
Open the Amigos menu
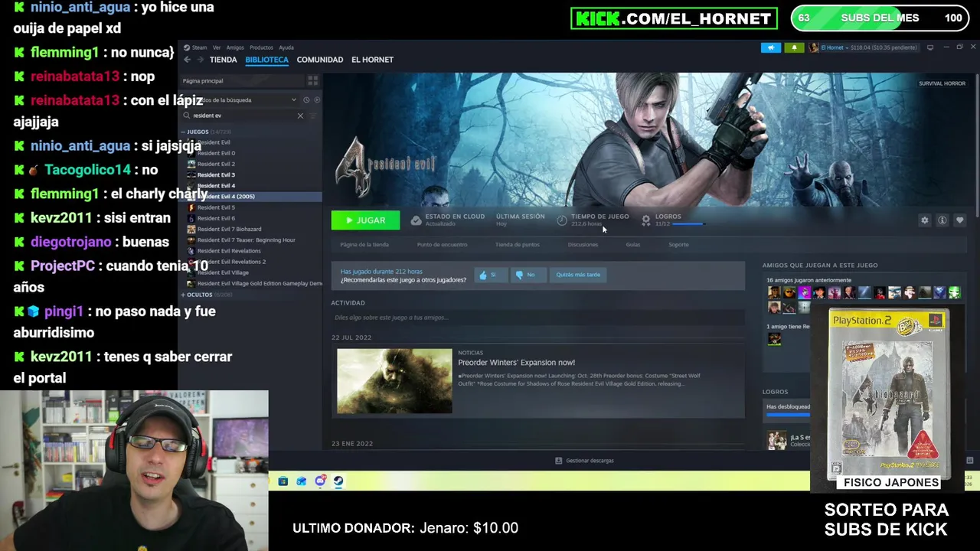tap(235, 47)
